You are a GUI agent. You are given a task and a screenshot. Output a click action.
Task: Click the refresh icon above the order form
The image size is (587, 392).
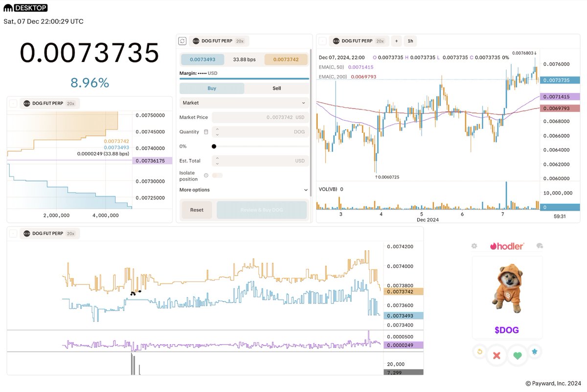[182, 41]
